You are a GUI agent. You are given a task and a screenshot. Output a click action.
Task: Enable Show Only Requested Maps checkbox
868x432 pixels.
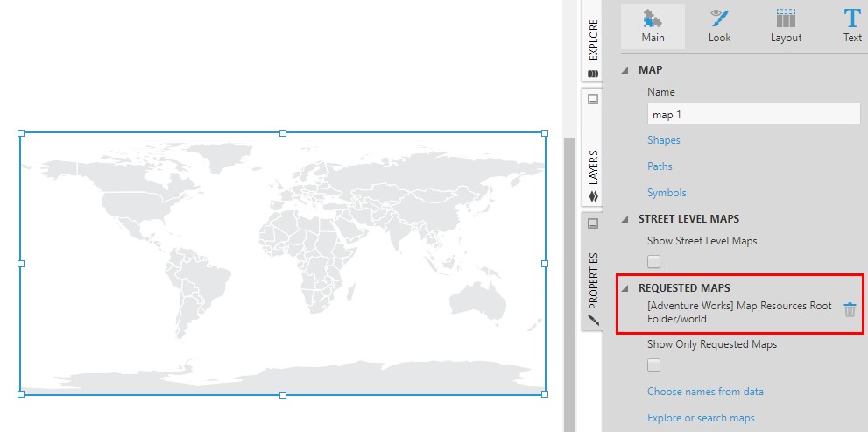[653, 365]
